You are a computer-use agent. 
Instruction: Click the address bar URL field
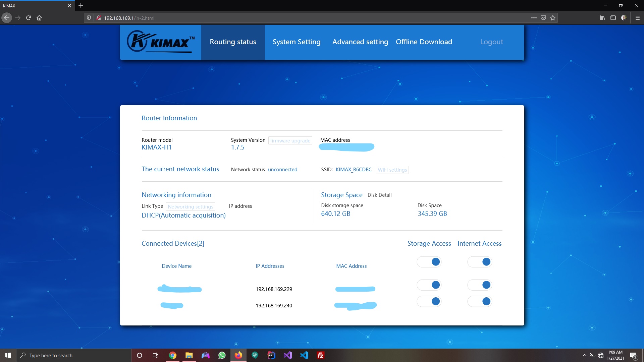tap(315, 18)
